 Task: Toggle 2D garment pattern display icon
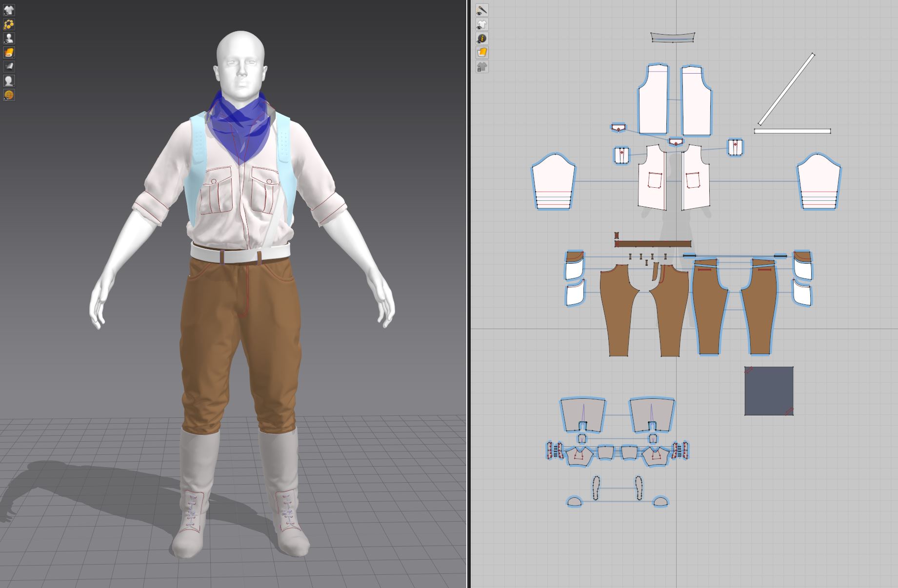[481, 24]
